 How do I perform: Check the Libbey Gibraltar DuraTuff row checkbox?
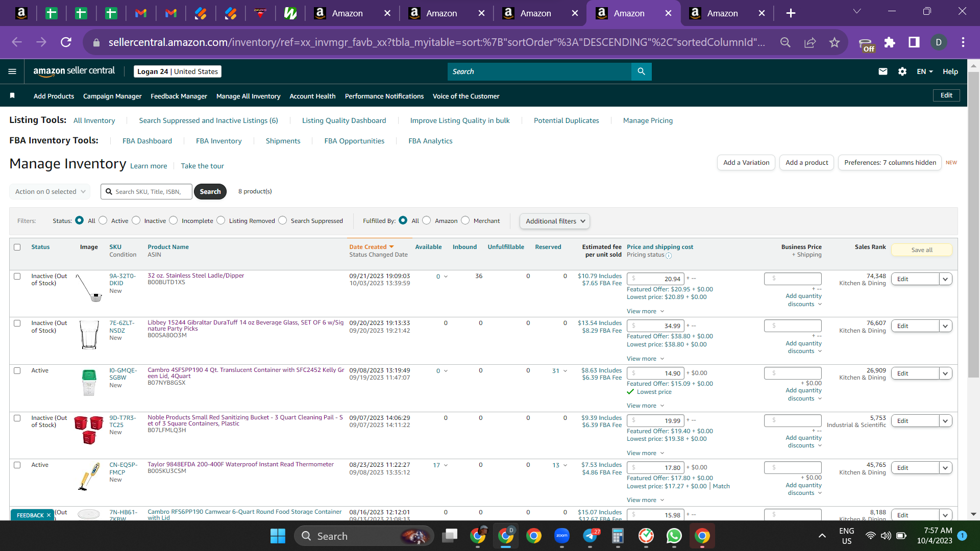17,323
